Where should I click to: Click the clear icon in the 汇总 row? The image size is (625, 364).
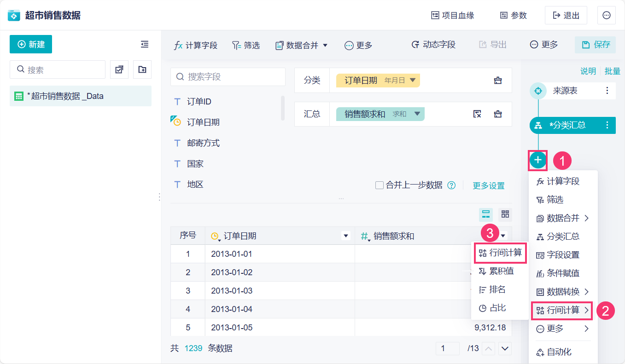pyautogui.click(x=477, y=114)
